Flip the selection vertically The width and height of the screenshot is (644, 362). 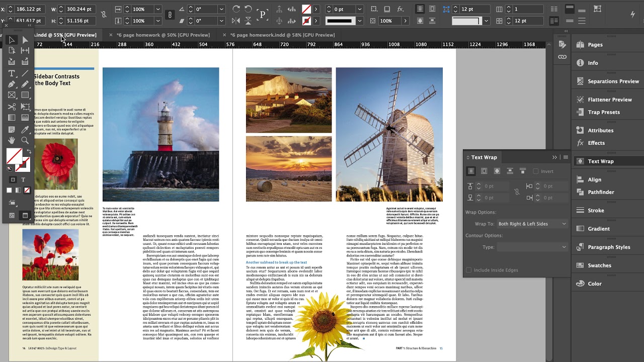(x=248, y=21)
